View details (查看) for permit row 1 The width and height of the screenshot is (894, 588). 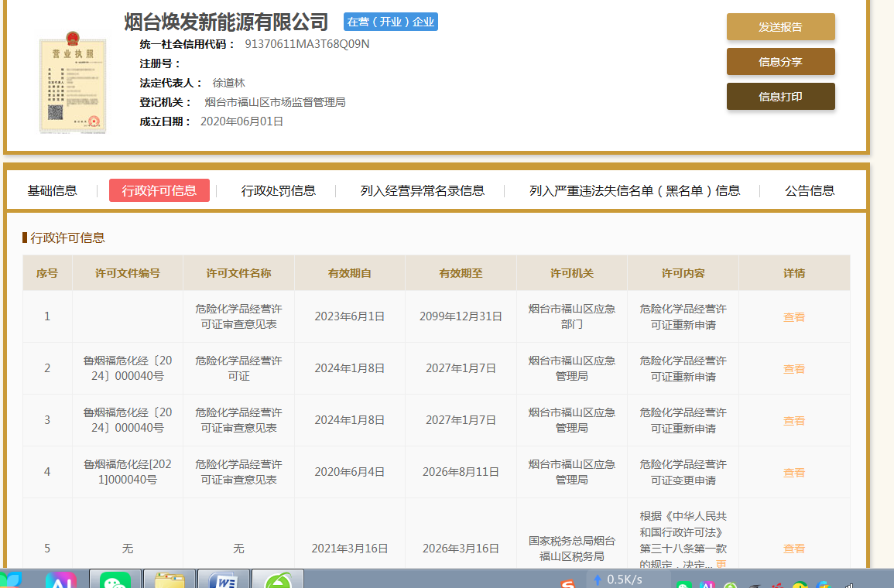794,316
